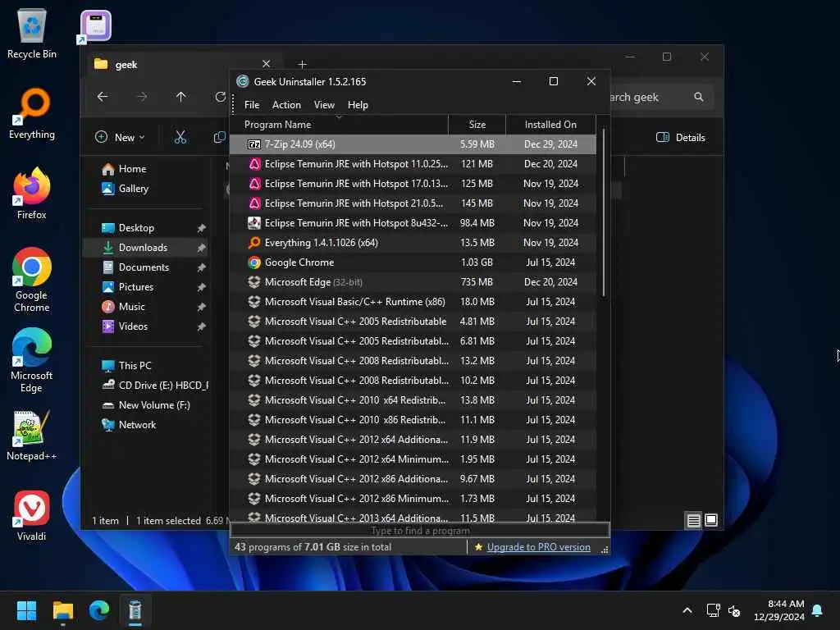Go up one folder in Explorer window
Image resolution: width=840 pixels, height=630 pixels.
181,97
